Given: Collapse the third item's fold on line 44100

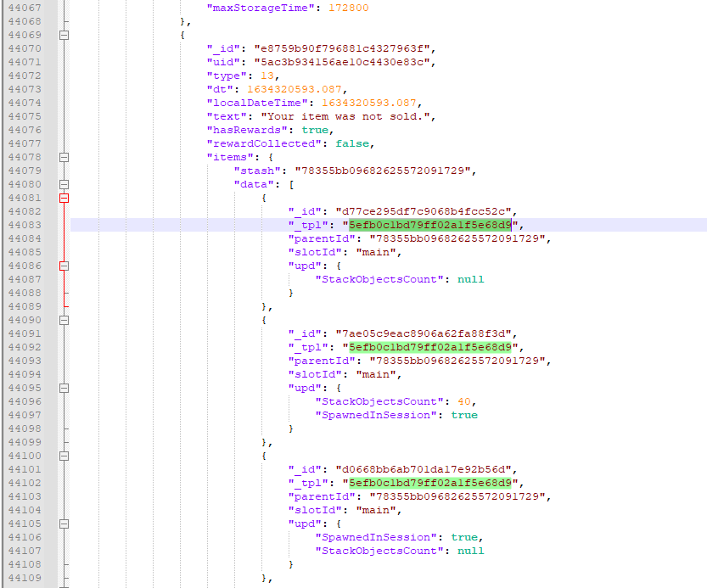Looking at the screenshot, I should click(x=66, y=456).
